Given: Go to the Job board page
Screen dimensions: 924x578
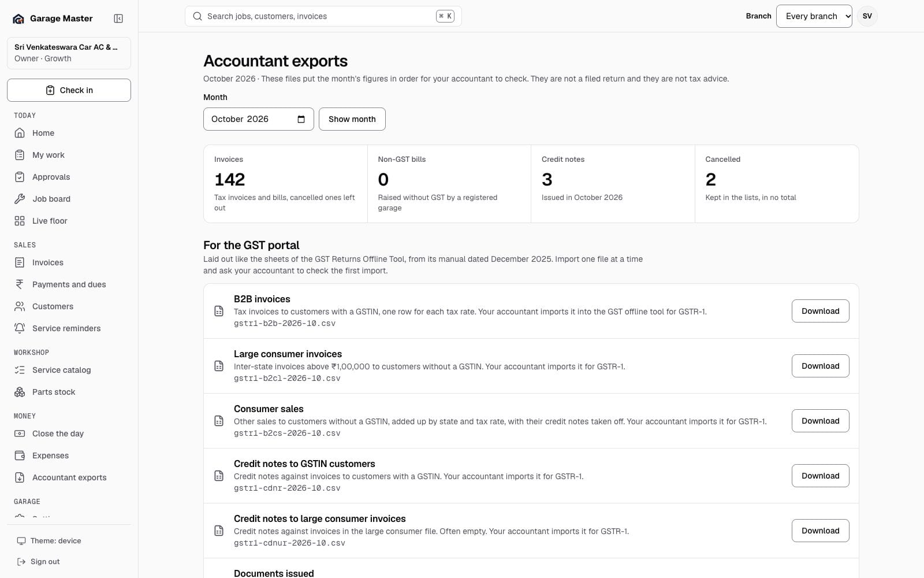Looking at the screenshot, I should 69,199.
